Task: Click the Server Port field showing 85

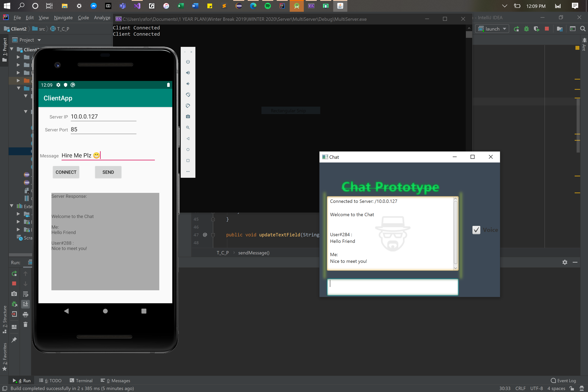Action: tap(103, 130)
